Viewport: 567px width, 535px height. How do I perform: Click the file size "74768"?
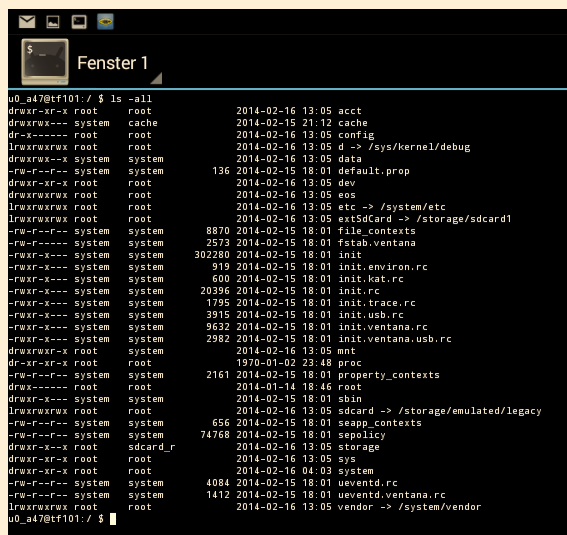pos(215,435)
